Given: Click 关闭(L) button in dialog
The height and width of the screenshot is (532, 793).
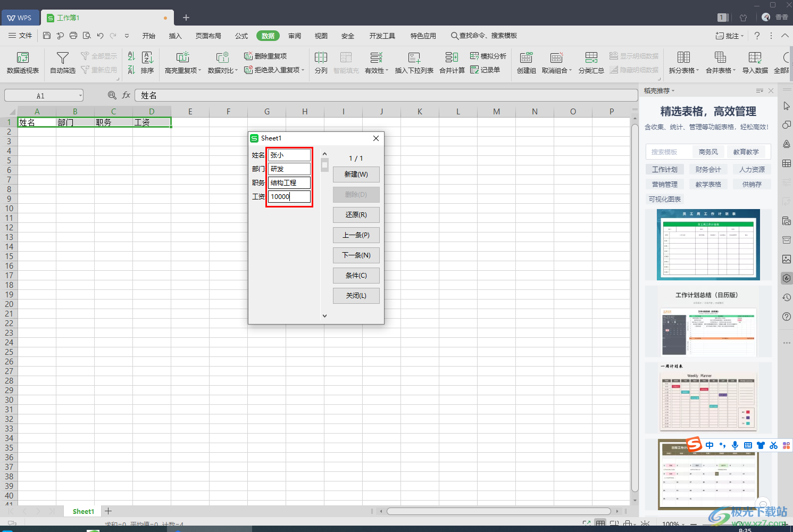Looking at the screenshot, I should click(356, 296).
